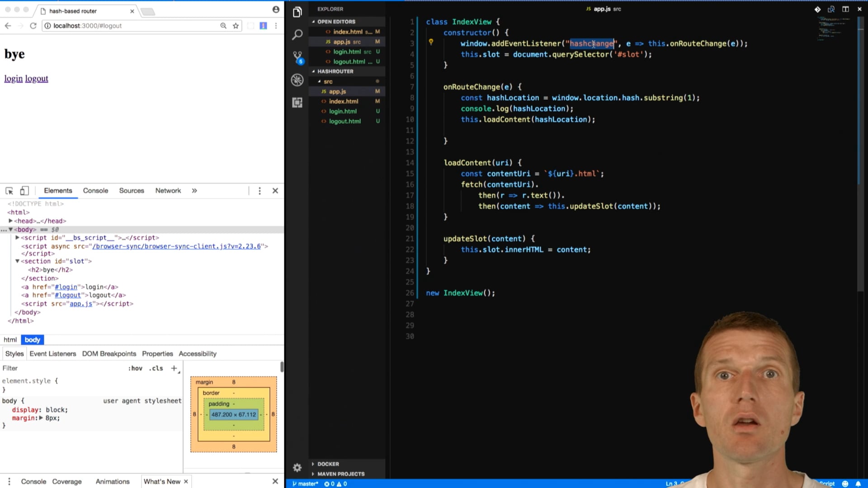Open the DevTools customize three-dot menu

point(259,191)
